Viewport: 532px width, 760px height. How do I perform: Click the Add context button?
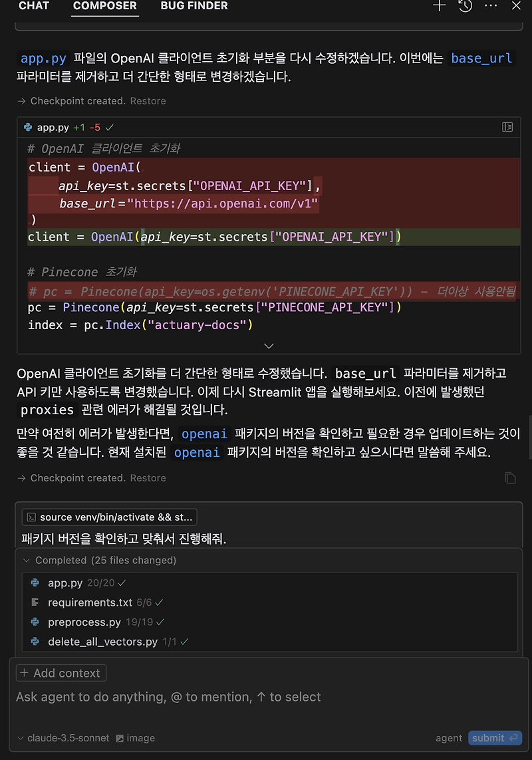click(61, 672)
